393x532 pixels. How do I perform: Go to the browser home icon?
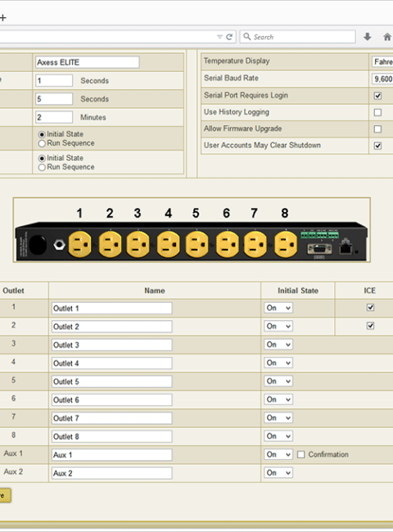(x=387, y=37)
